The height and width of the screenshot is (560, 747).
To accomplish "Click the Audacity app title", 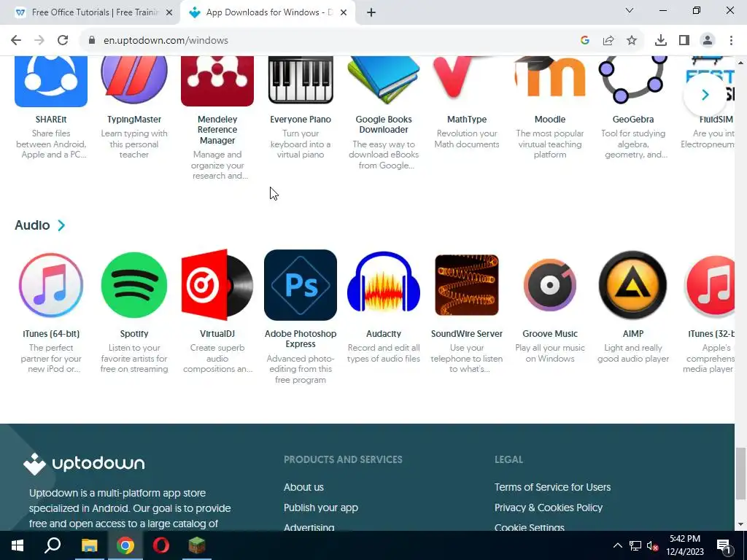I will click(384, 334).
